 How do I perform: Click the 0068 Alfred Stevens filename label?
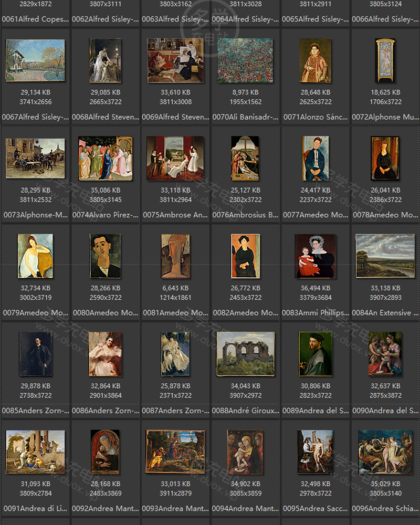pos(105,117)
